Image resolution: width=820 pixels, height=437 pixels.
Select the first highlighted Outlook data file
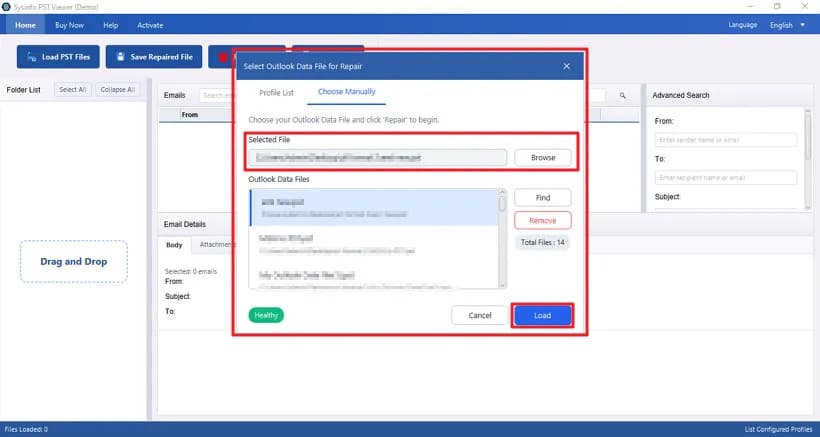(374, 208)
